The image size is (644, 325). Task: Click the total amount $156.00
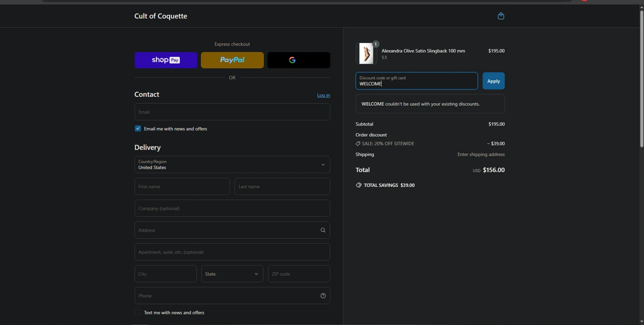494,170
